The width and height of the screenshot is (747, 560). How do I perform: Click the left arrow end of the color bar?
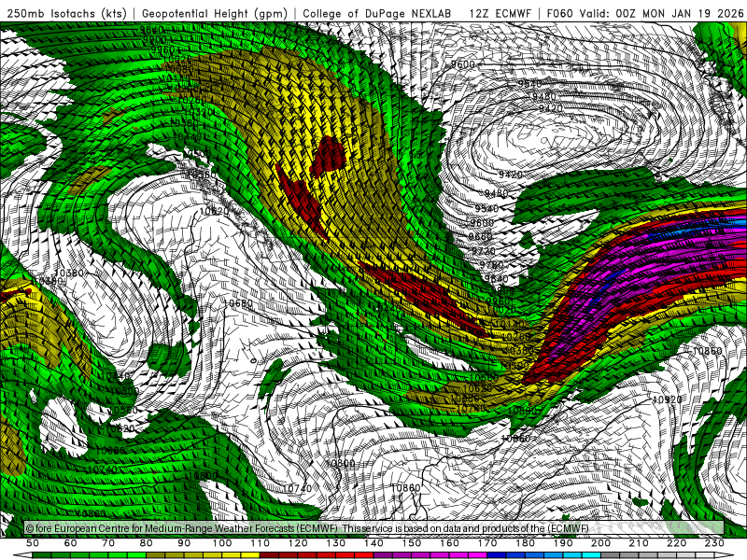click(22, 555)
